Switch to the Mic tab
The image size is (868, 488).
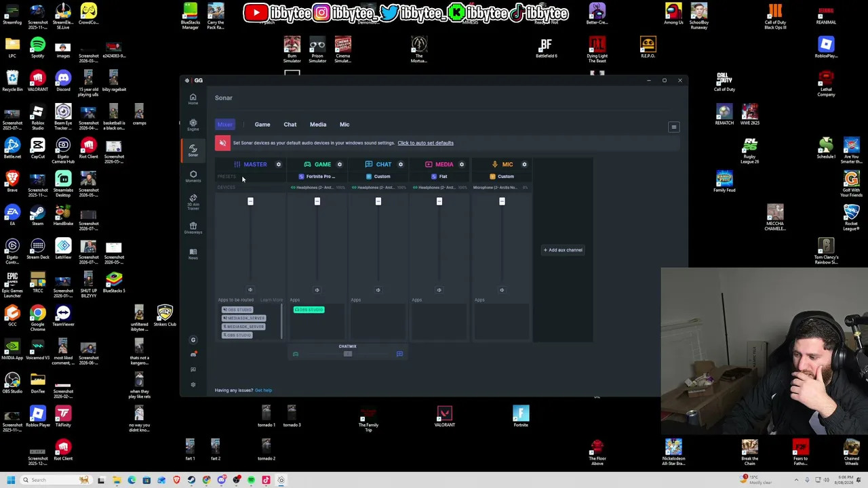point(344,125)
